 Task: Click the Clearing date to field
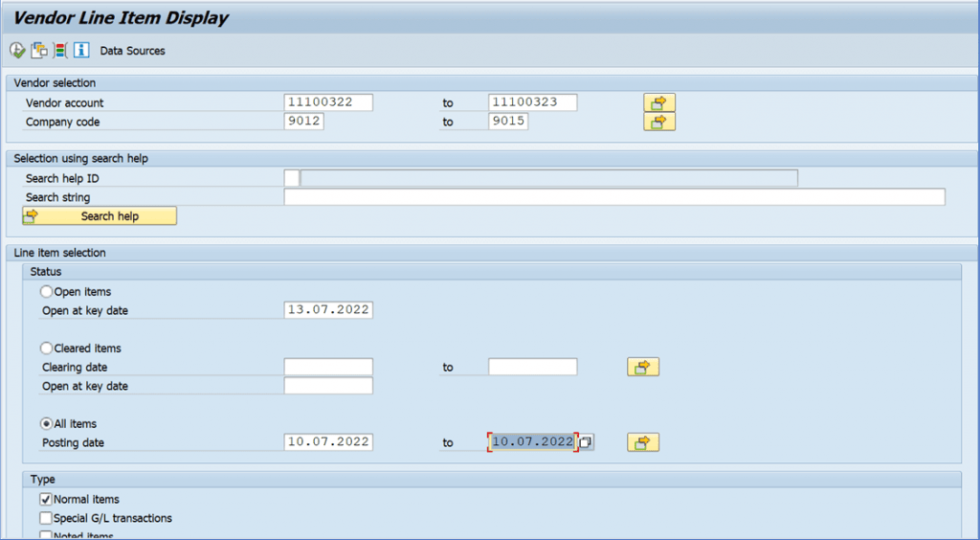[x=532, y=367]
